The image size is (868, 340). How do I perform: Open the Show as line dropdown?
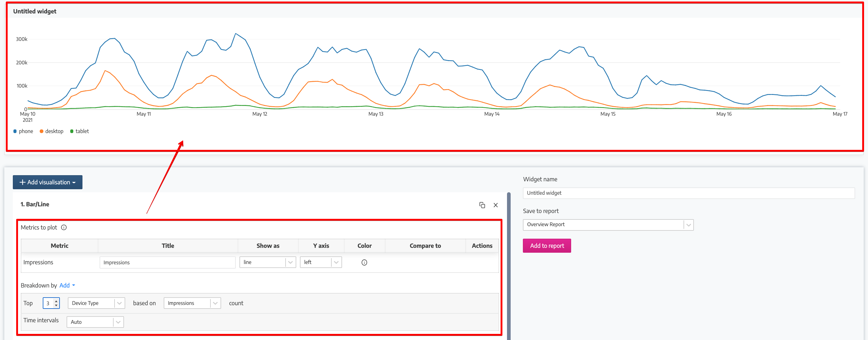coord(268,262)
